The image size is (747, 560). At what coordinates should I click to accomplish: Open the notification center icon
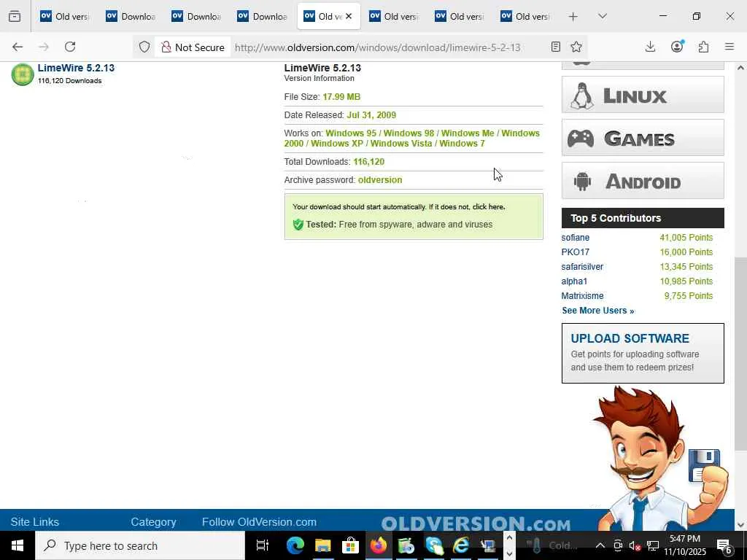[724, 545]
